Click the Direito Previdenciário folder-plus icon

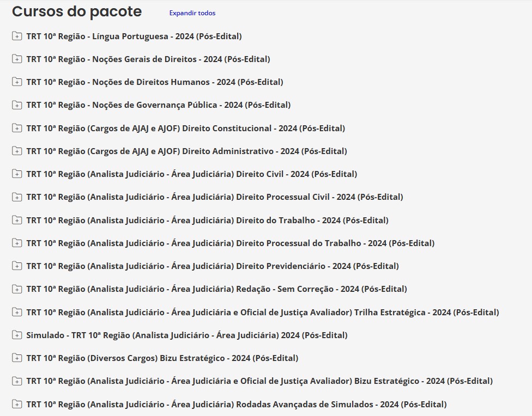16,266
